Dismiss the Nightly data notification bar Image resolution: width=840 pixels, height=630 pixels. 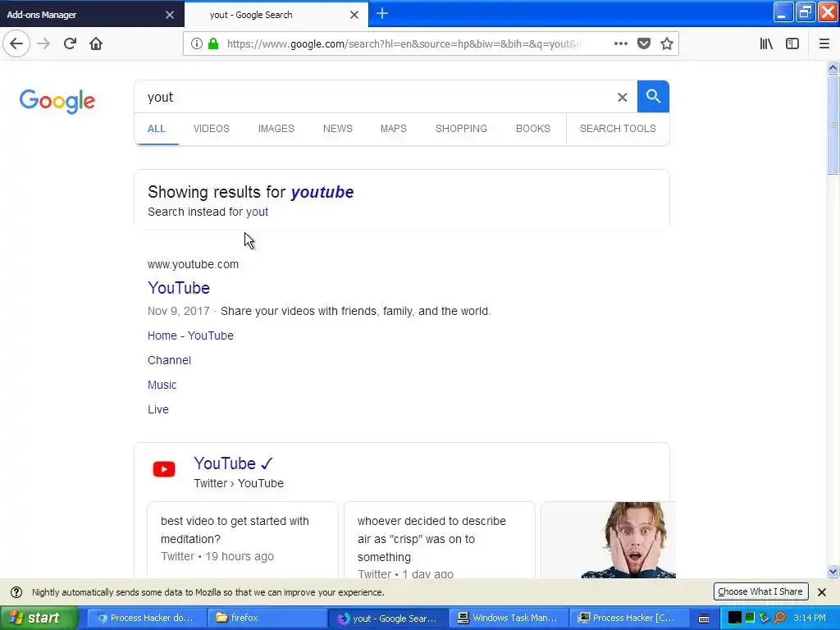(822, 592)
